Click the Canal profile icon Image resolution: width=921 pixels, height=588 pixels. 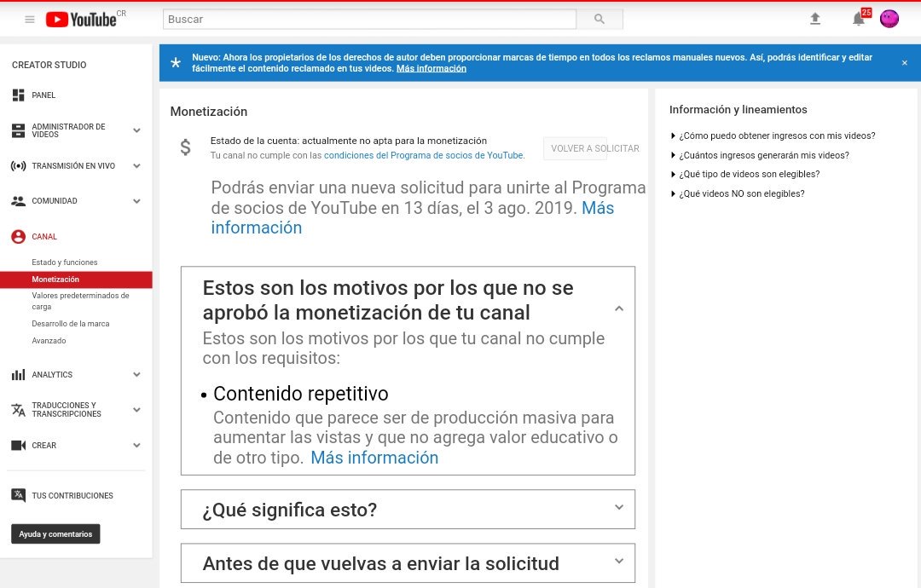[18, 237]
